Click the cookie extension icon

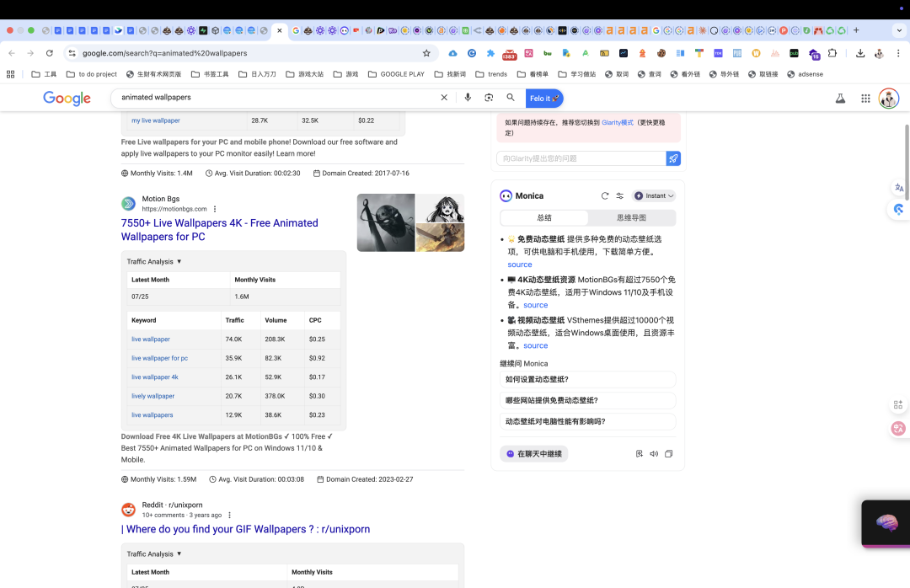click(661, 53)
